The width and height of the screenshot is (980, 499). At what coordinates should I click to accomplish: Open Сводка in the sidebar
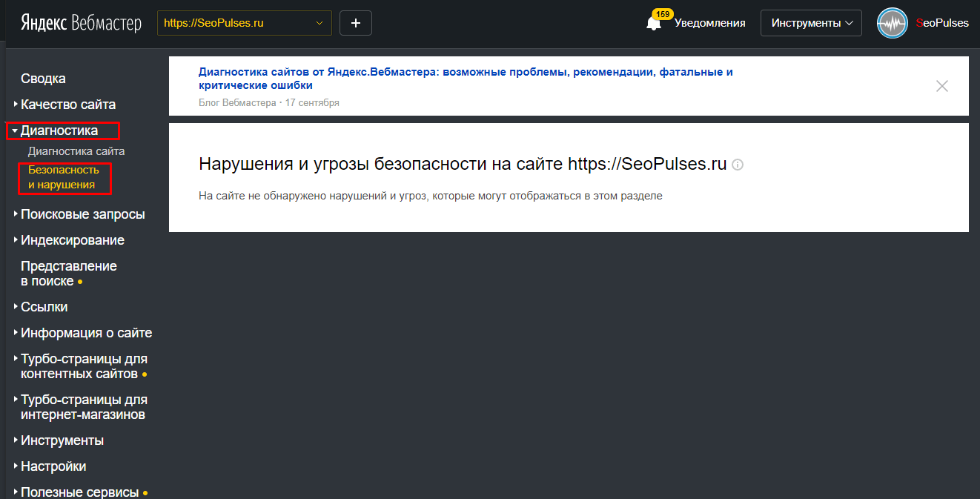point(43,79)
